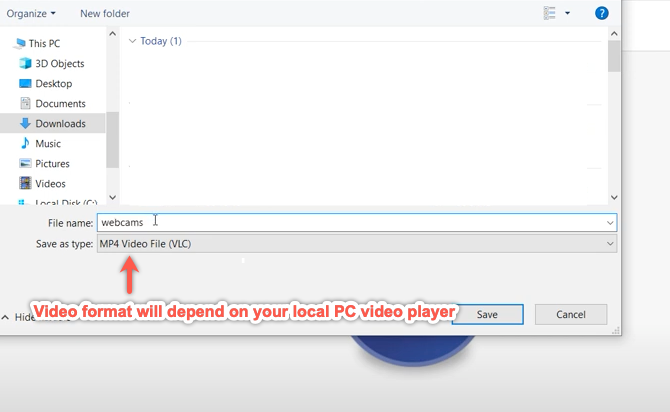Click the Videos filmstrip icon

[x=25, y=183]
